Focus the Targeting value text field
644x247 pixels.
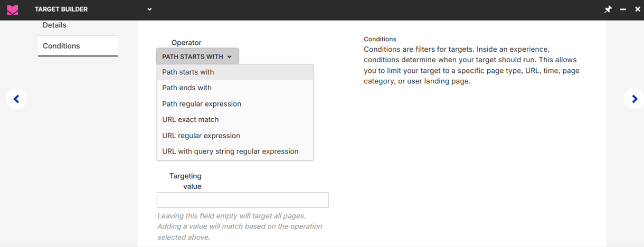[x=242, y=200]
